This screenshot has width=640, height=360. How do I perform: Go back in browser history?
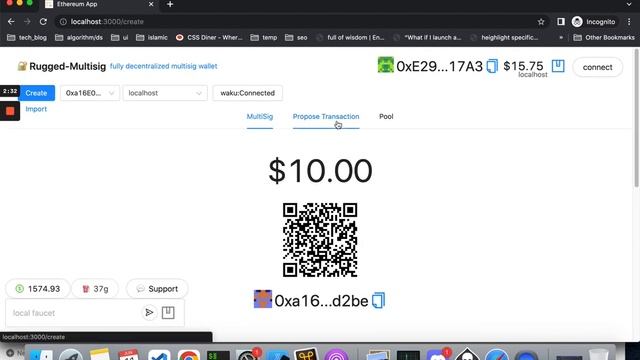point(11,22)
